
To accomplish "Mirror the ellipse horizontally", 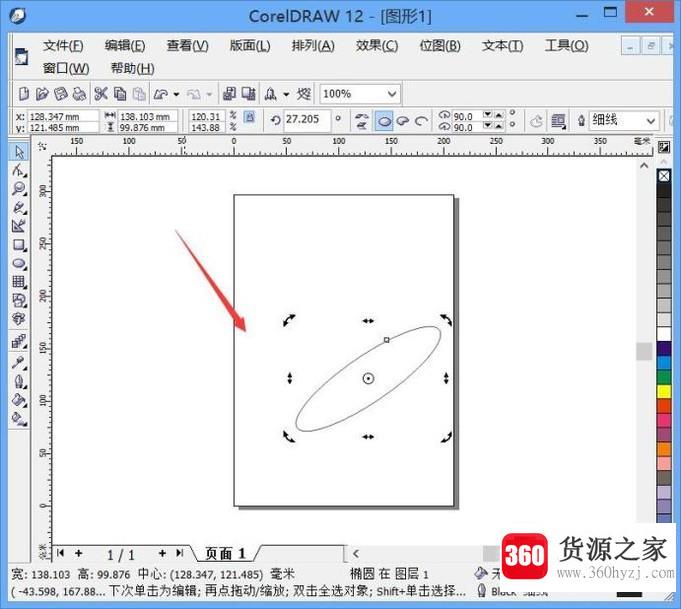I will tap(361, 116).
